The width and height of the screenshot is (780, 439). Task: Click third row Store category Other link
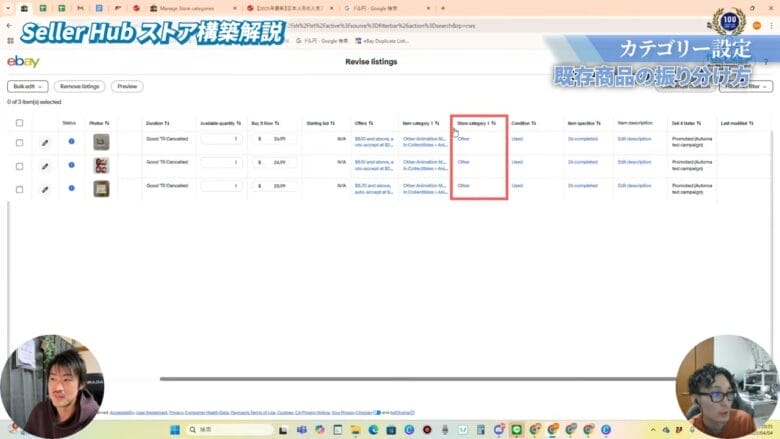coord(463,185)
